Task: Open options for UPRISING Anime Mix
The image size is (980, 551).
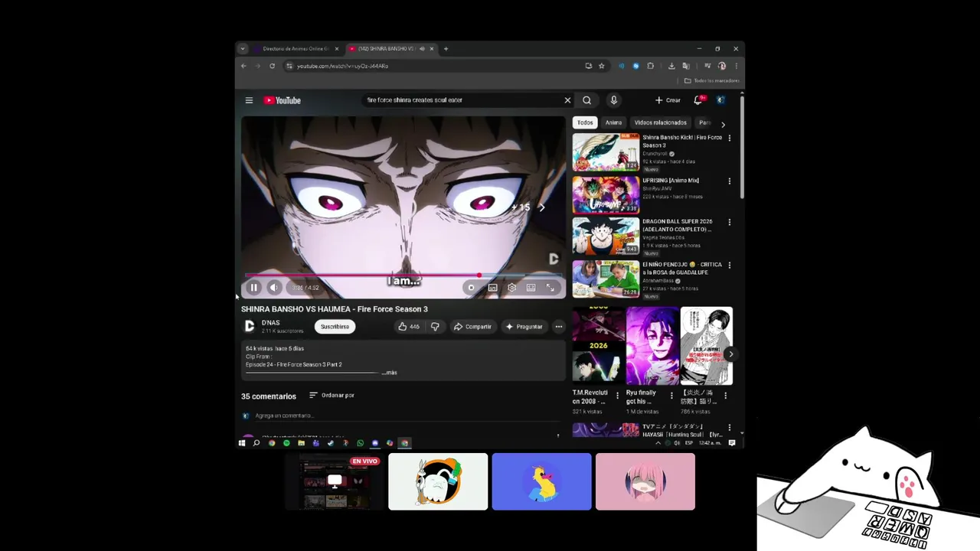Action: coord(729,181)
